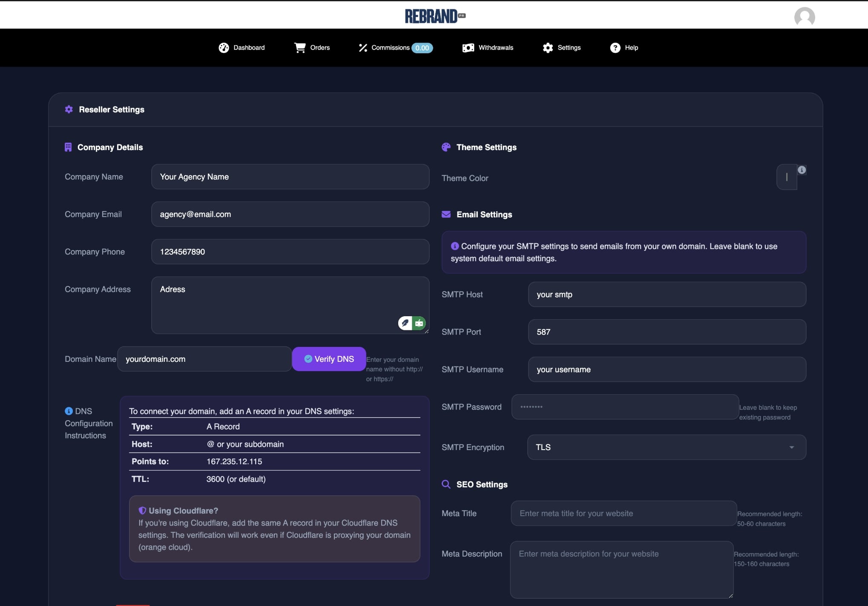Image resolution: width=868 pixels, height=606 pixels.
Task: Click the DNS Configuration info icon
Action: (69, 411)
